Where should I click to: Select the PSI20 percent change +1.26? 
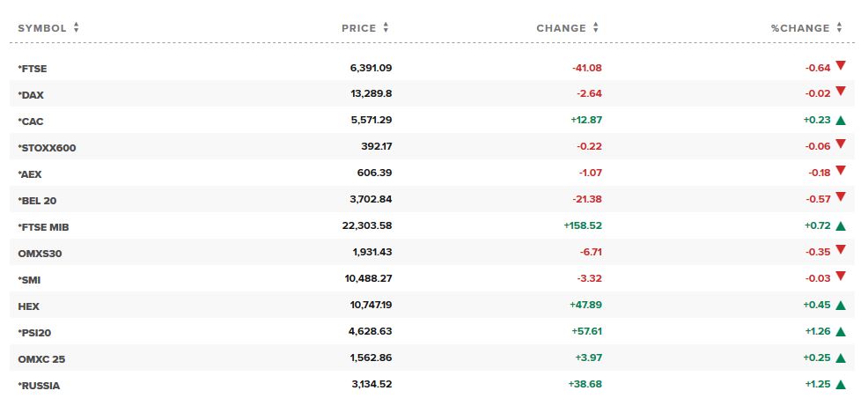tap(818, 332)
